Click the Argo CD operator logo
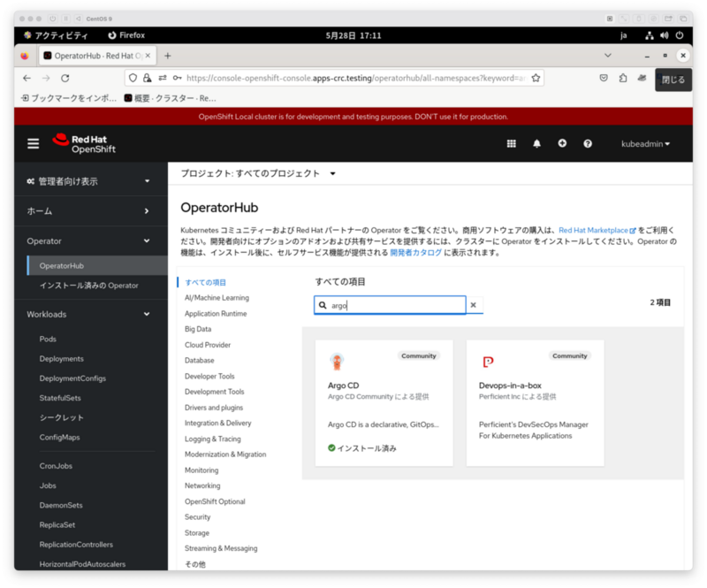707x588 pixels. pyautogui.click(x=337, y=362)
